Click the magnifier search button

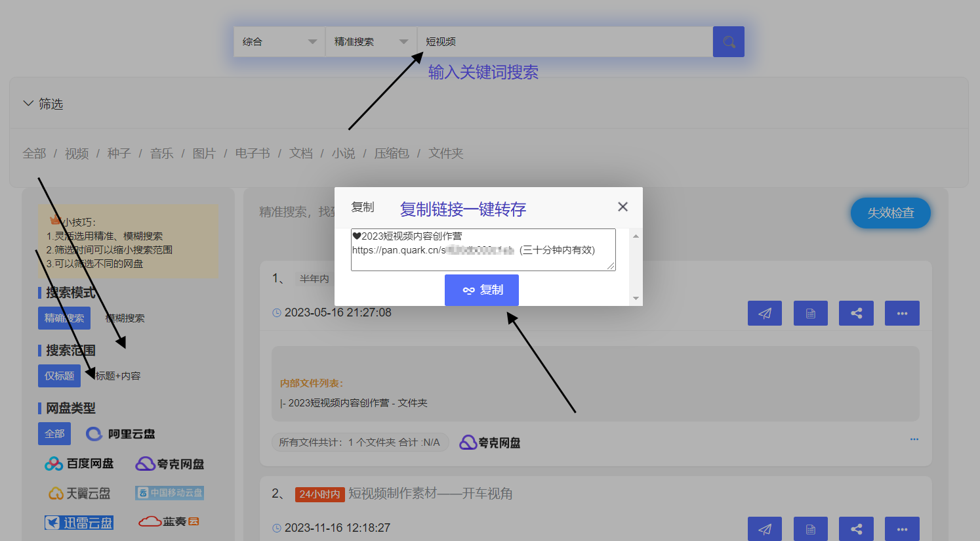tap(728, 41)
